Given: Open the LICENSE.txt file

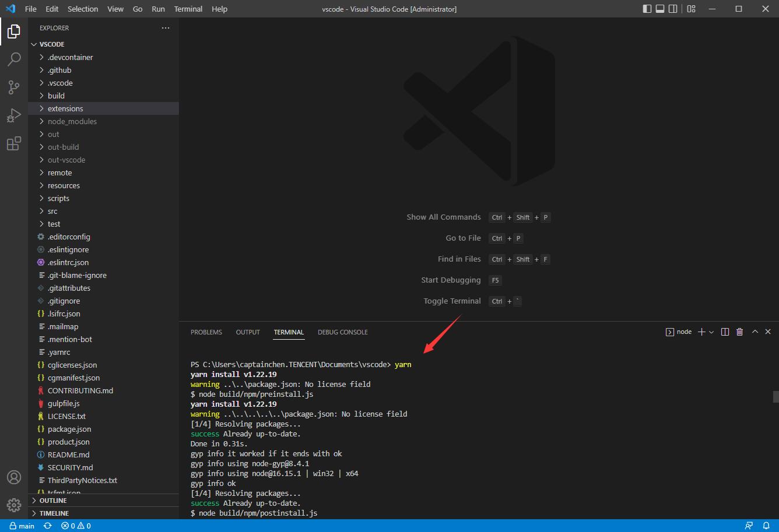Looking at the screenshot, I should pyautogui.click(x=103, y=416).
